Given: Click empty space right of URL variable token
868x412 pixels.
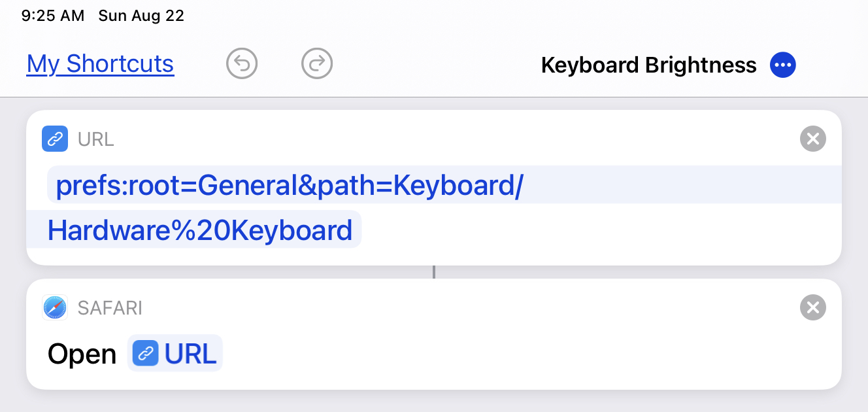Looking at the screenshot, I should point(523,354).
